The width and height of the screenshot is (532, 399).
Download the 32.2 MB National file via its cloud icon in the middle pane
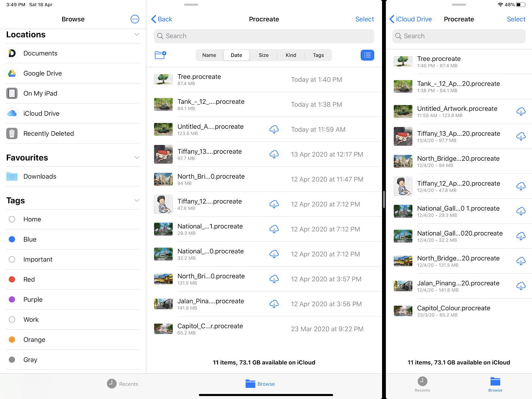(274, 254)
